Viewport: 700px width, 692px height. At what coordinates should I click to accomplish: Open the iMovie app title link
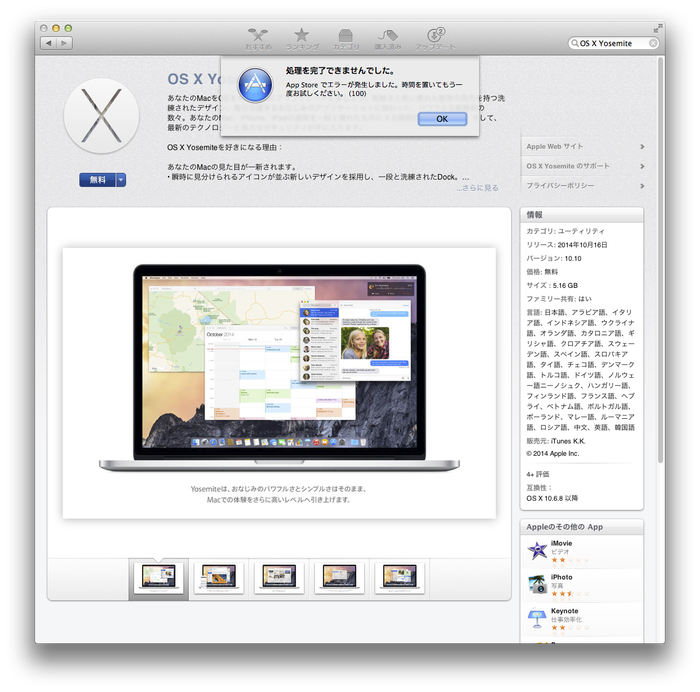(x=561, y=543)
